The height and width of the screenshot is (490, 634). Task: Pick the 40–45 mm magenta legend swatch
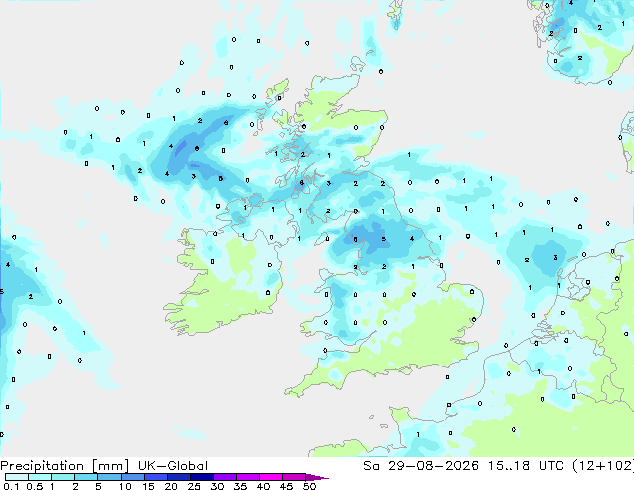click(271, 477)
